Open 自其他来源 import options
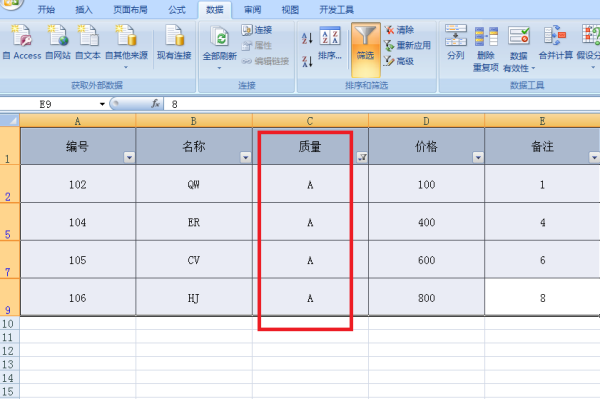This screenshot has width=600, height=399. [126, 46]
